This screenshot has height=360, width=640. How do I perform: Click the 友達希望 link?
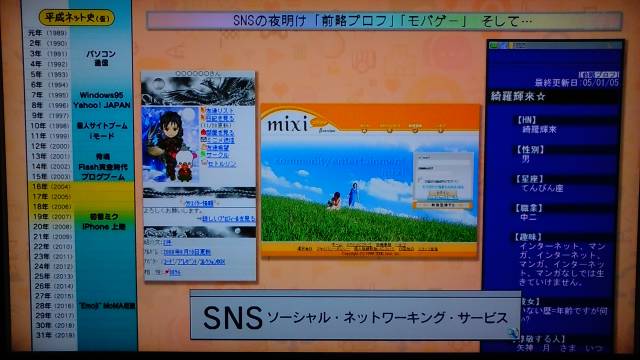(x=218, y=147)
